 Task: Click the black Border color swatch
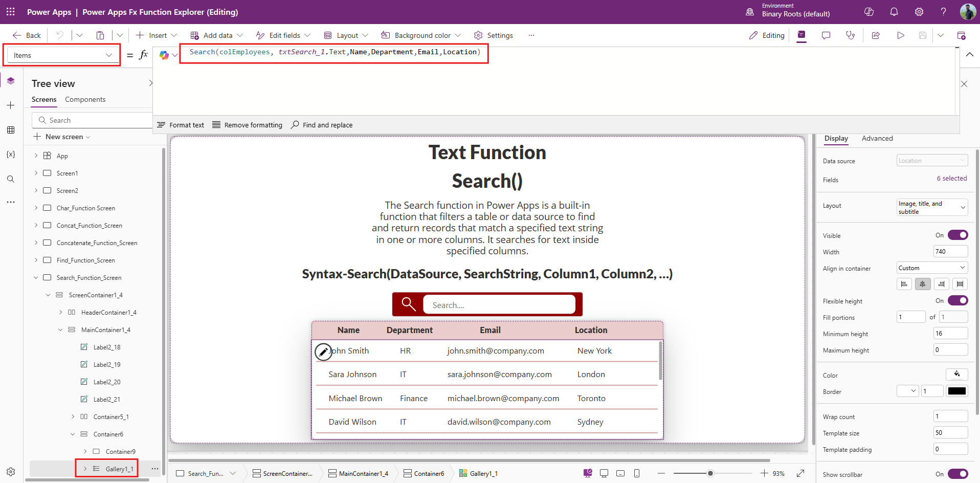pos(956,391)
